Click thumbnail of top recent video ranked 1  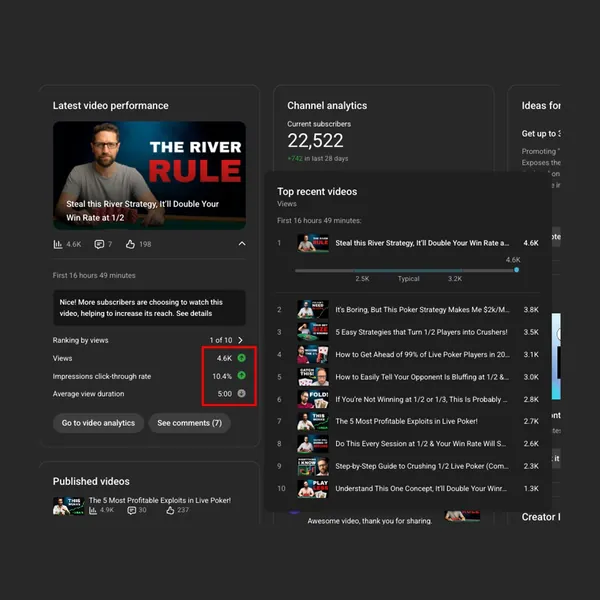[313, 243]
